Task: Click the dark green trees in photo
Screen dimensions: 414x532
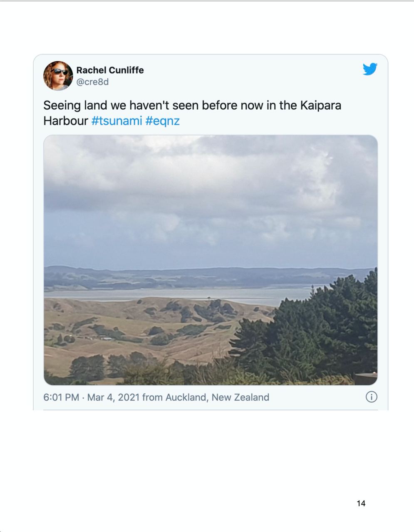Action: pos(316,332)
